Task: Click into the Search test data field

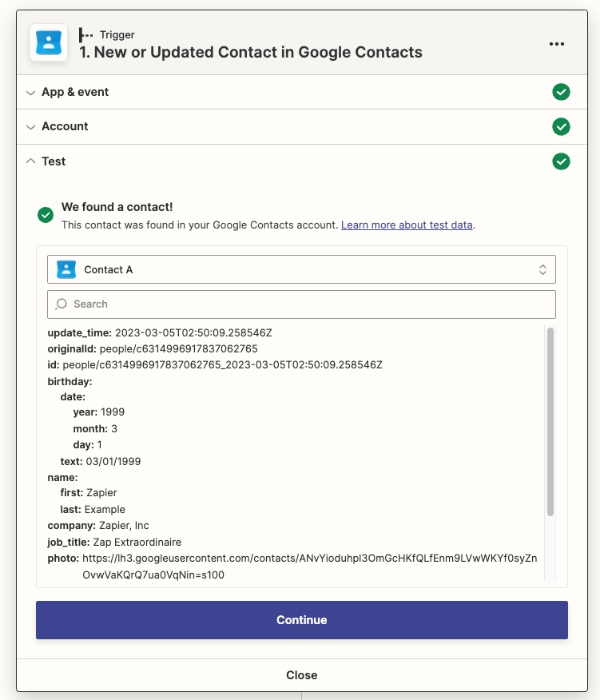Action: tap(308, 304)
